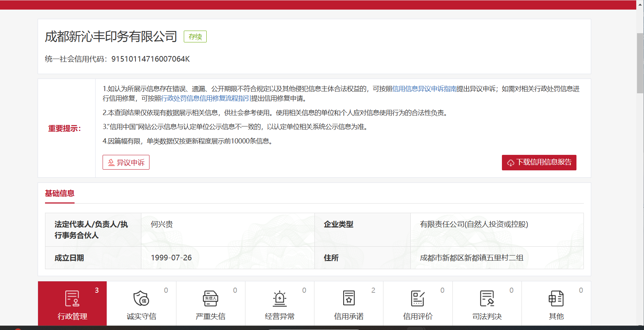Select the 诚实守信 shield icon
The height and width of the screenshot is (330, 644).
(141, 299)
